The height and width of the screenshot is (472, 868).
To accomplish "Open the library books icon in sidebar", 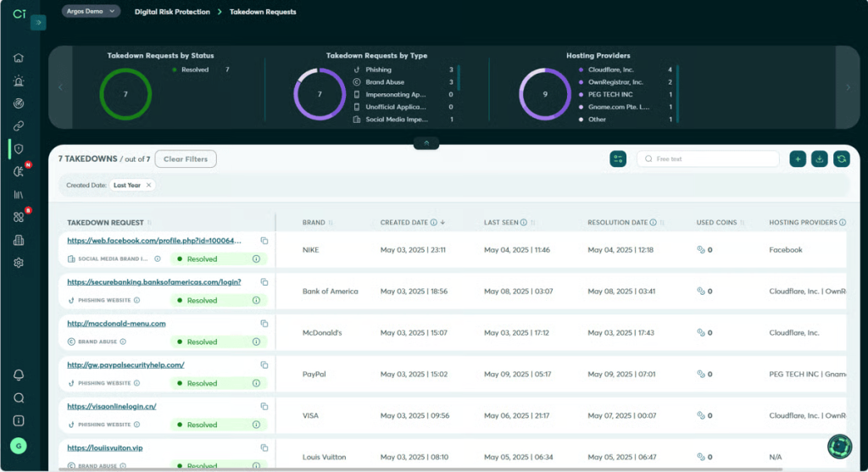I will (19, 194).
